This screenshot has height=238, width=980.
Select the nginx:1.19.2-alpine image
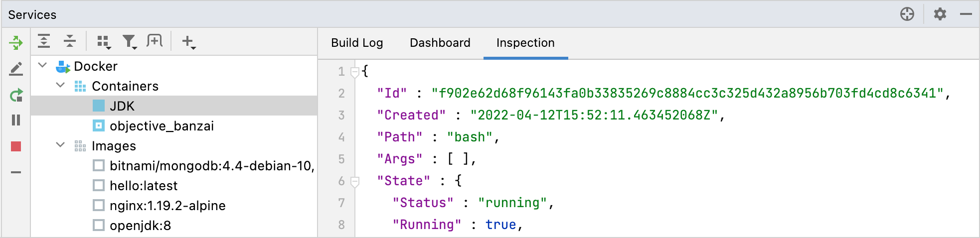(x=167, y=206)
